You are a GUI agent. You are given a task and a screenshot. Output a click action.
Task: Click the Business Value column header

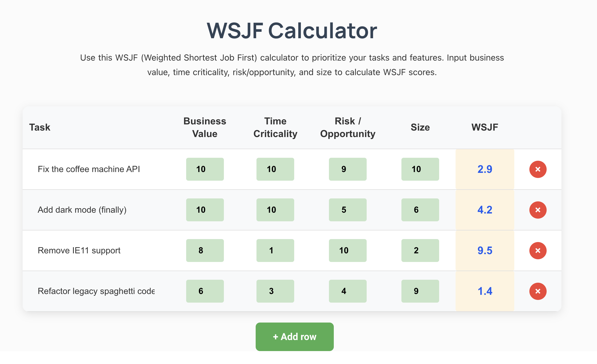tap(205, 127)
